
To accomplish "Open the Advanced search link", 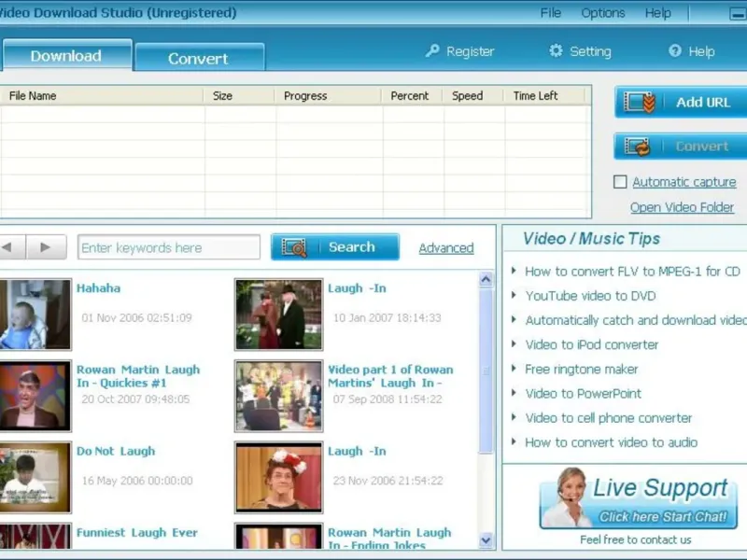I will click(x=446, y=247).
